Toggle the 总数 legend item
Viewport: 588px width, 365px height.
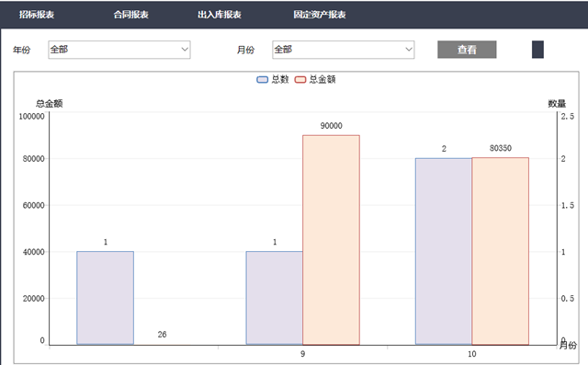click(273, 79)
